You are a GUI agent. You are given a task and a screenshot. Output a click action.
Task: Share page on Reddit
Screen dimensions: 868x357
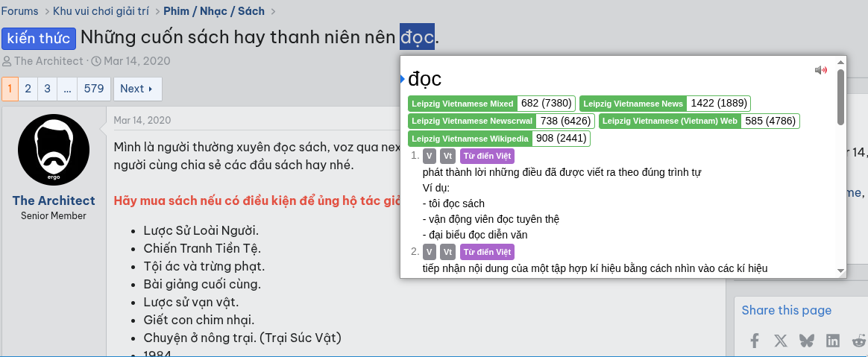859,341
